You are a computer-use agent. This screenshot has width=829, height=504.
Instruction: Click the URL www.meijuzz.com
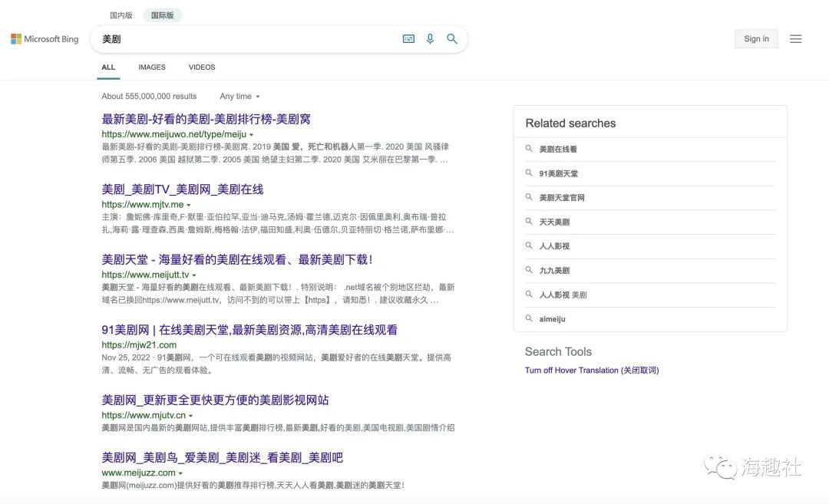point(138,473)
